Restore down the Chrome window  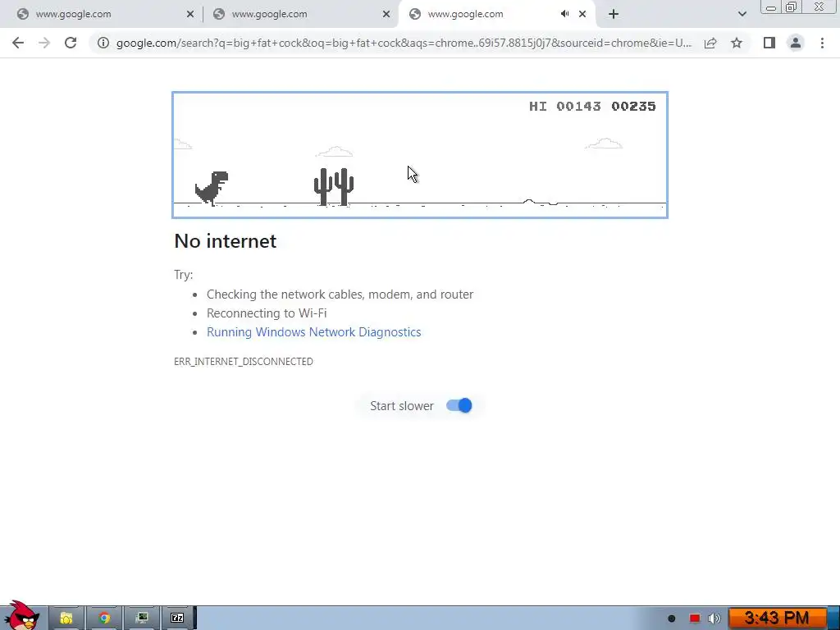pyautogui.click(x=792, y=7)
